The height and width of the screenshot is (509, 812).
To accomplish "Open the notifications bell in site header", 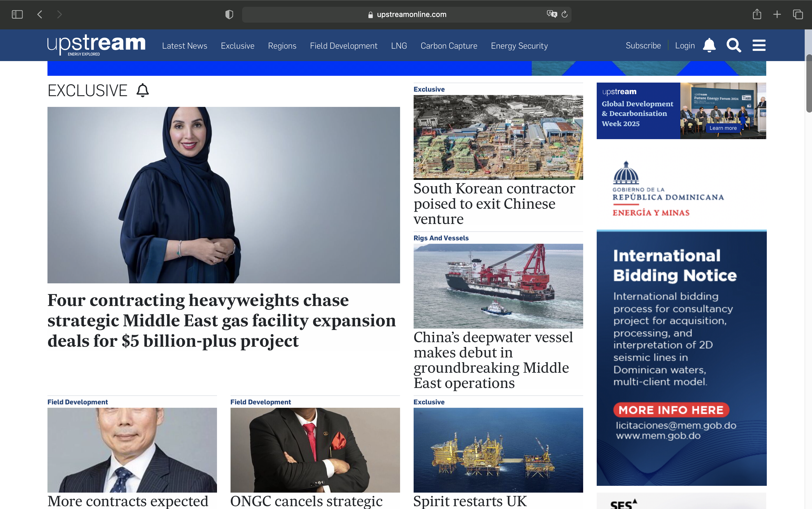I will point(709,46).
